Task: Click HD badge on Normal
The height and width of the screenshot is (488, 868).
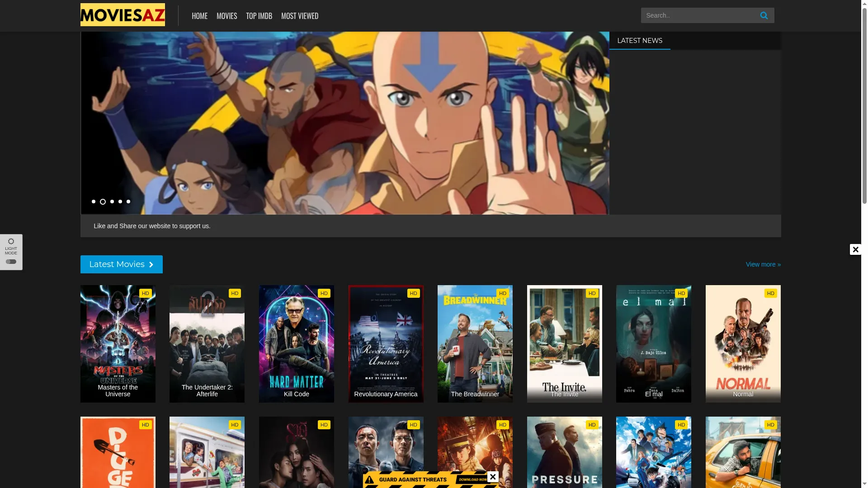Action: tap(771, 293)
